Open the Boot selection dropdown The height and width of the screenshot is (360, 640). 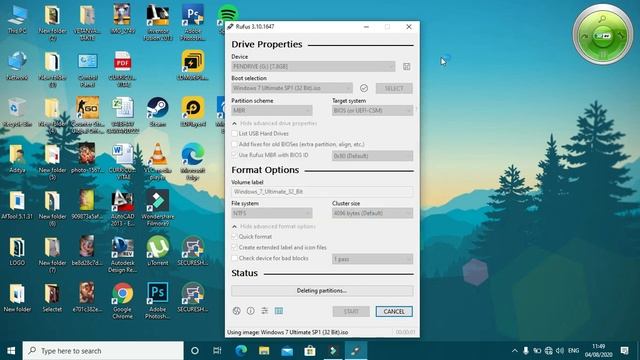[292, 88]
